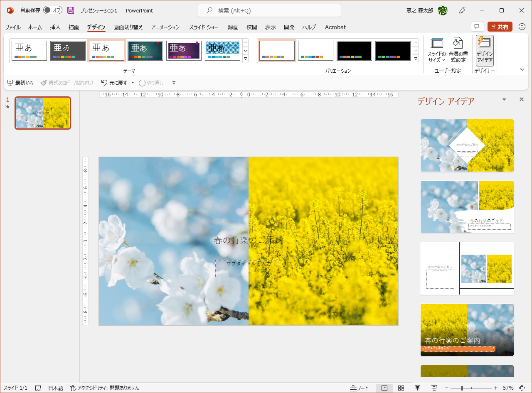Switch to the 校閲 tab
The width and height of the screenshot is (532, 393).
pyautogui.click(x=252, y=27)
